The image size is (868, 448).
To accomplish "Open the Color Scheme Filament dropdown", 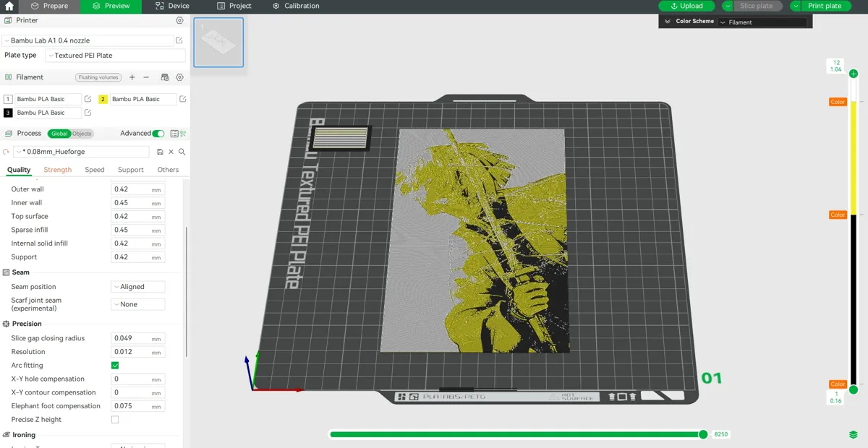I will (x=762, y=22).
